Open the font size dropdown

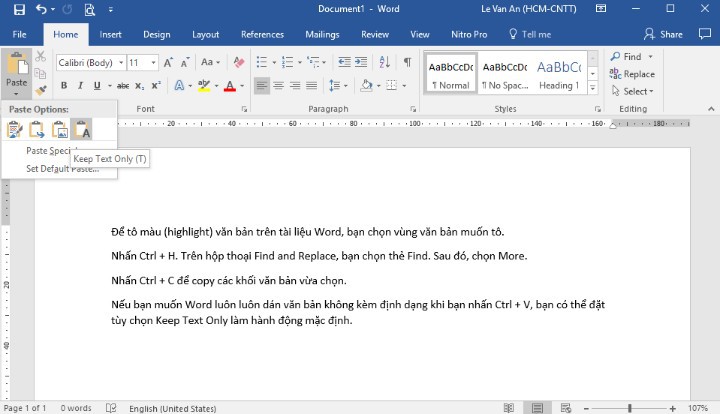pyautogui.click(x=153, y=62)
